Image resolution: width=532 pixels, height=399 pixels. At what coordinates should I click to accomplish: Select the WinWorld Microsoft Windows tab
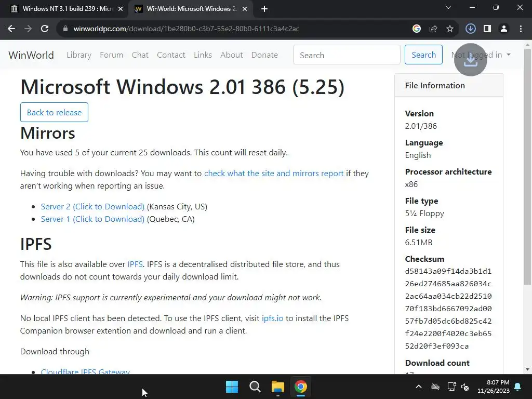(x=190, y=9)
